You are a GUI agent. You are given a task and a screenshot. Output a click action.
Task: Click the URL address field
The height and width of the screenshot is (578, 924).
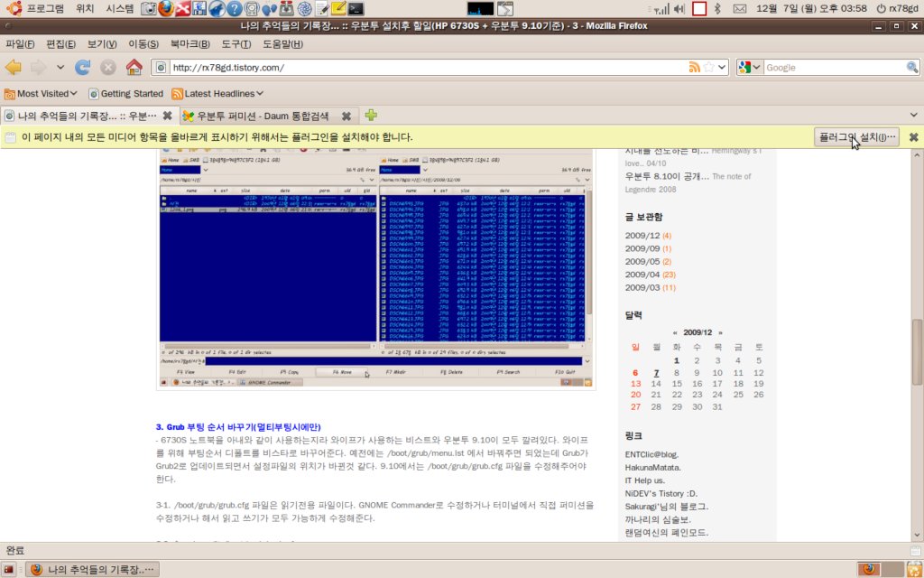pos(429,67)
